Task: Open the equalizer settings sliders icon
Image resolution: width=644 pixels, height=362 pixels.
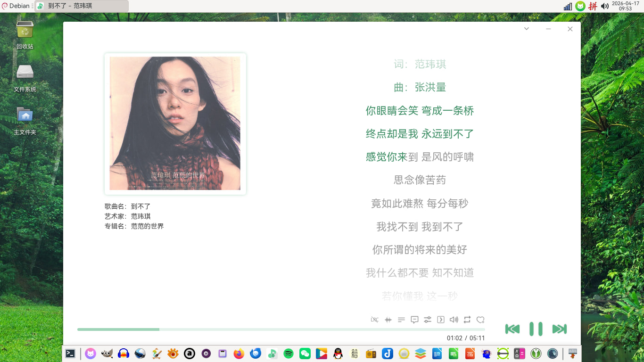Action: tap(428, 320)
